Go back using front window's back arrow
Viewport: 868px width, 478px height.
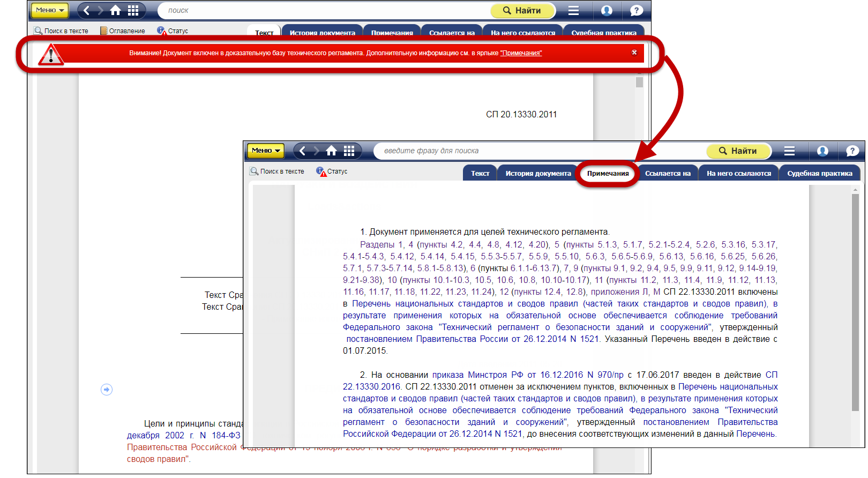(303, 151)
